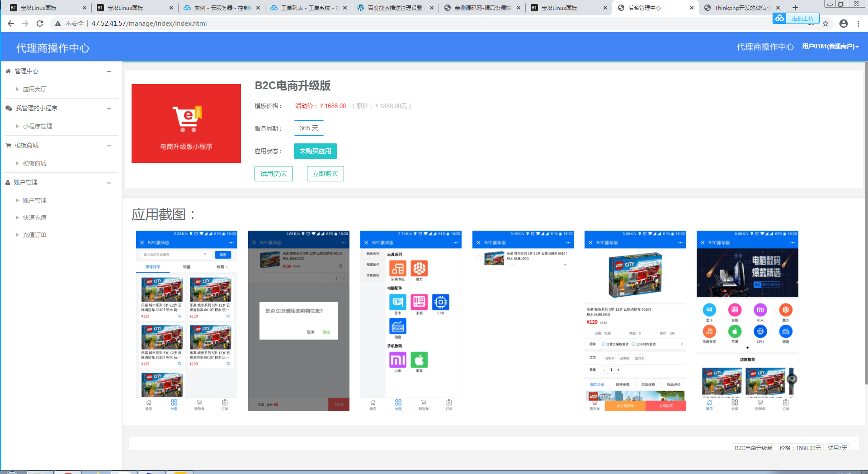The height and width of the screenshot is (474, 868).
Task: Click the 模板商城 shopping cart icon
Action: pos(8,145)
